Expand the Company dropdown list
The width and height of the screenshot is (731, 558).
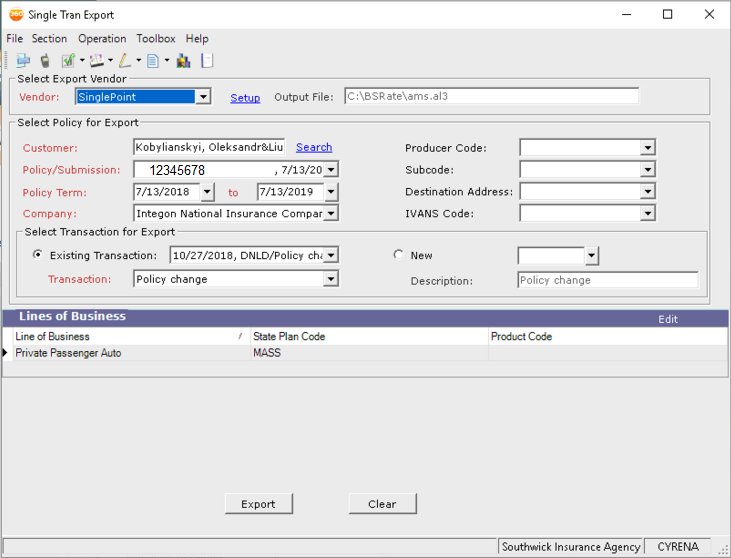(331, 213)
